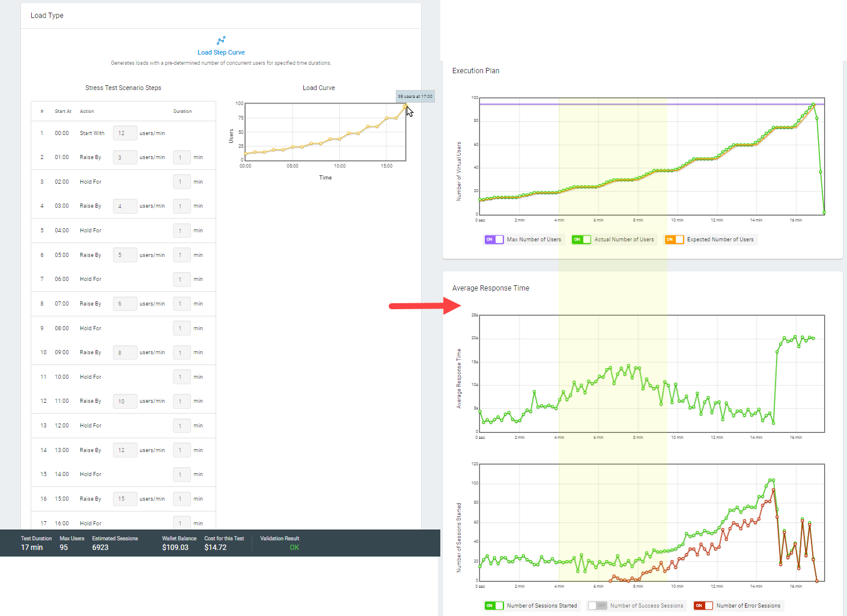Edit Raise By value at 15:00 step
The image size is (847, 616).
click(125, 499)
